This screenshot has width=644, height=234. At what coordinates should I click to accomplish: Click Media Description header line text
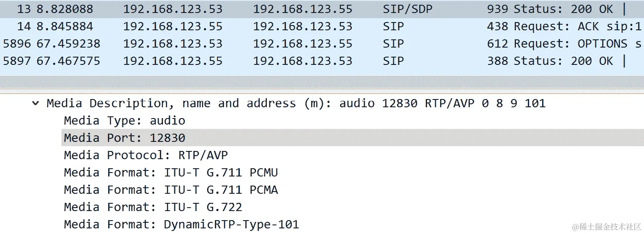click(x=296, y=103)
